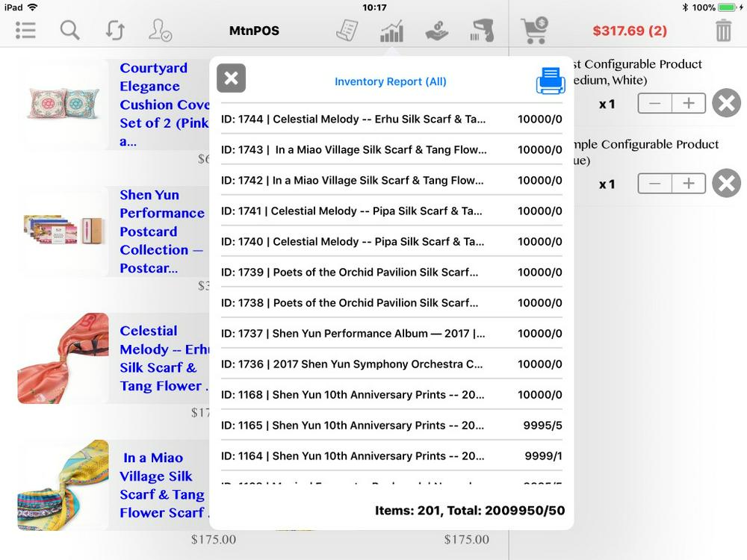This screenshot has height=560, width=747.
Task: Select Shen Yun Performance Album row 1737
Action: (x=391, y=333)
